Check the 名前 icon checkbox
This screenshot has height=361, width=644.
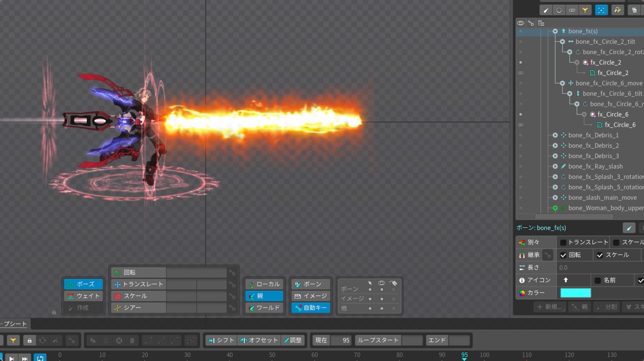coord(598,280)
